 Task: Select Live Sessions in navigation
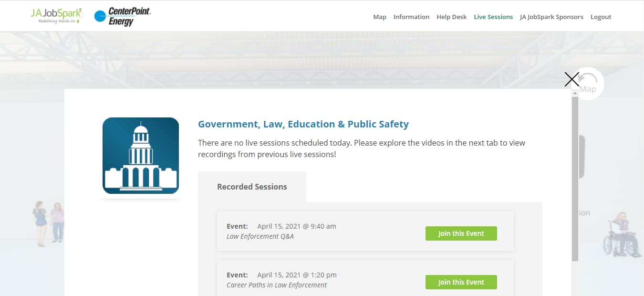tap(493, 17)
